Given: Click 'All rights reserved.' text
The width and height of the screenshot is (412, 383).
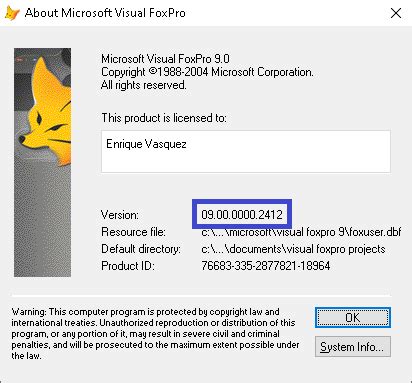Looking at the screenshot, I should pyautogui.click(x=144, y=85).
